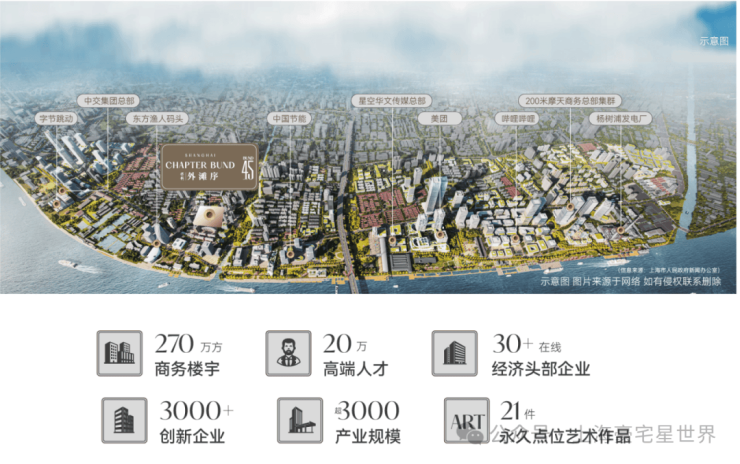This screenshot has height=464, width=740.
Task: Select the 东方渔人码头 map label
Action: [157, 118]
